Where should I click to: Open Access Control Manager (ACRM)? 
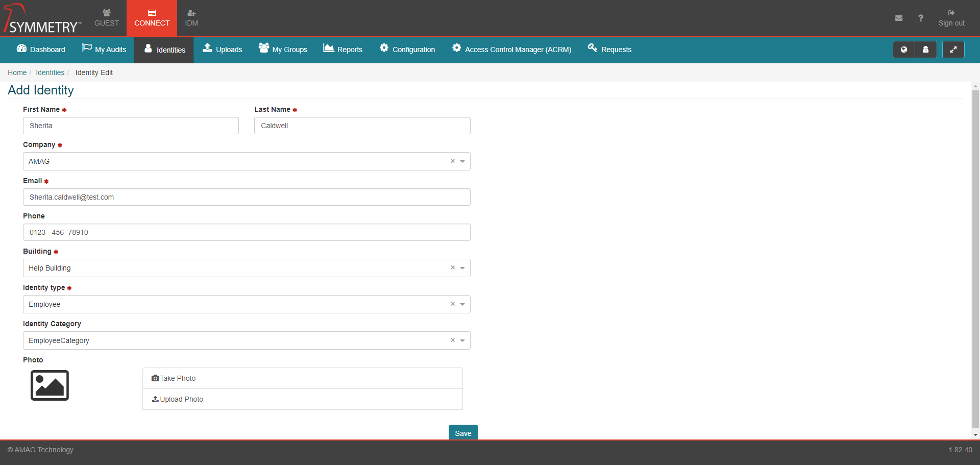pos(511,50)
